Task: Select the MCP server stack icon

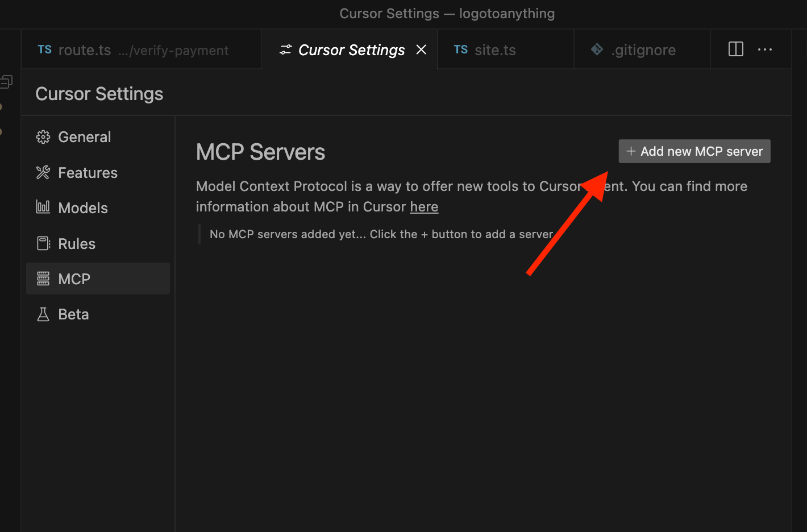Action: 43,279
